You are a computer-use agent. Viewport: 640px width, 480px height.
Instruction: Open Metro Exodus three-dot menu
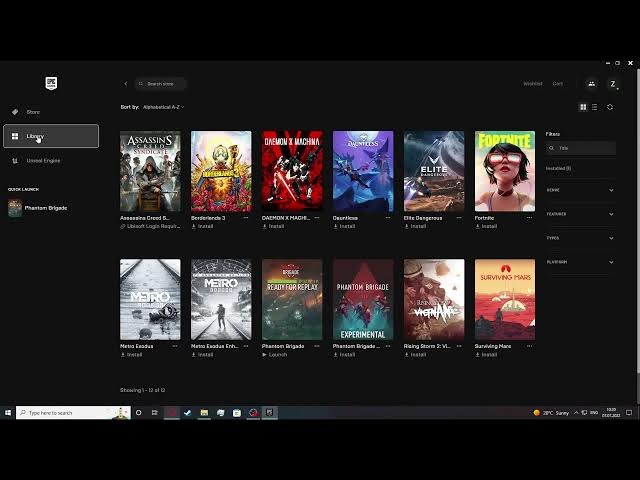(175, 346)
